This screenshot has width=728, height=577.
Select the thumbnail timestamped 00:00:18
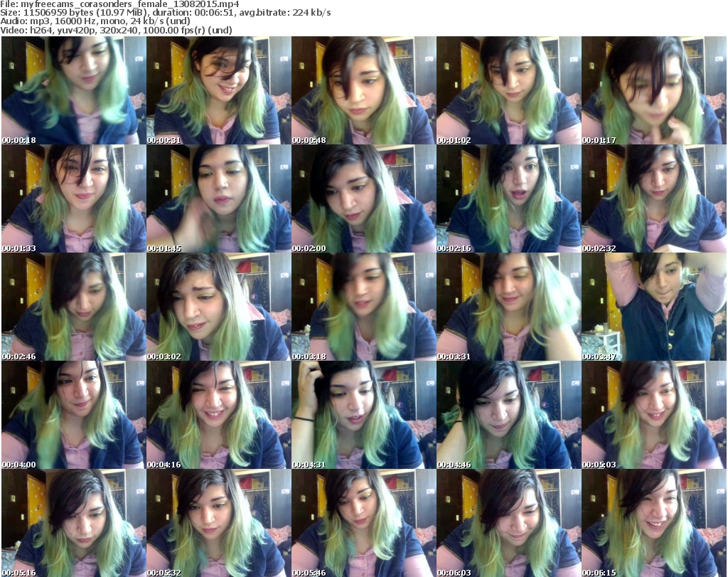click(73, 90)
